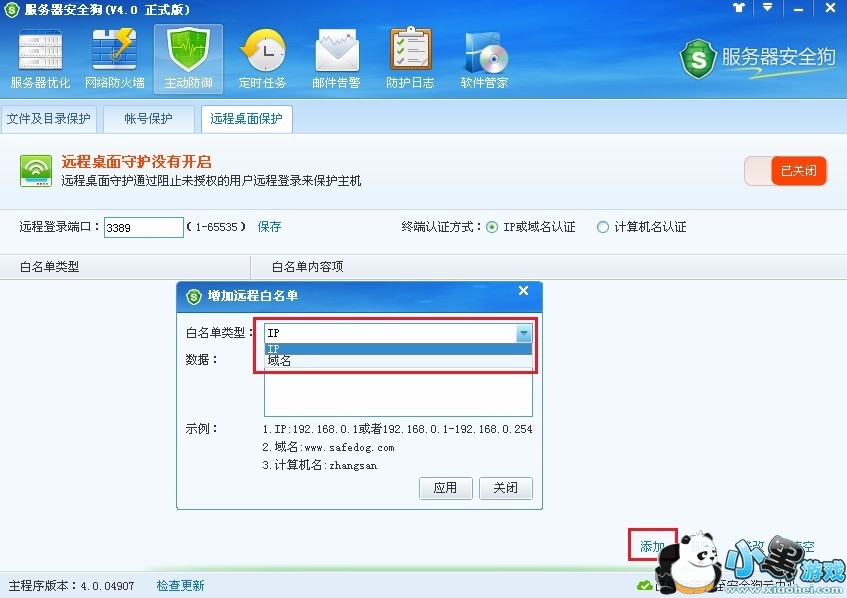Choose 域名 from the dropdown list
The height and width of the screenshot is (598, 847).
pos(398,361)
